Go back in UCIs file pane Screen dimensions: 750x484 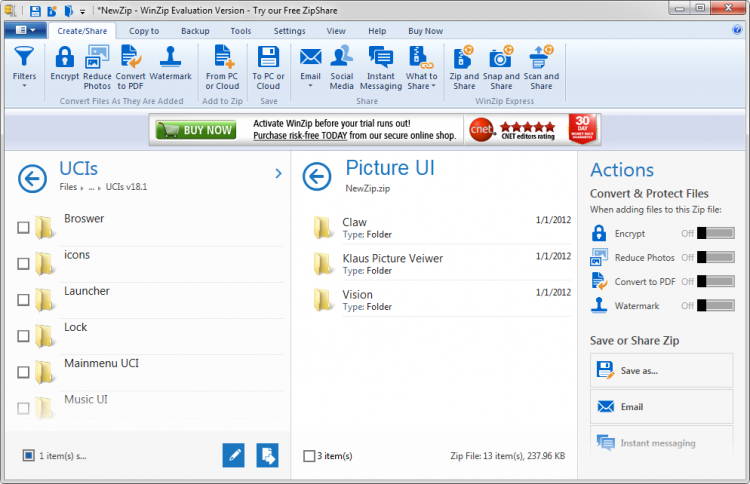click(x=33, y=179)
